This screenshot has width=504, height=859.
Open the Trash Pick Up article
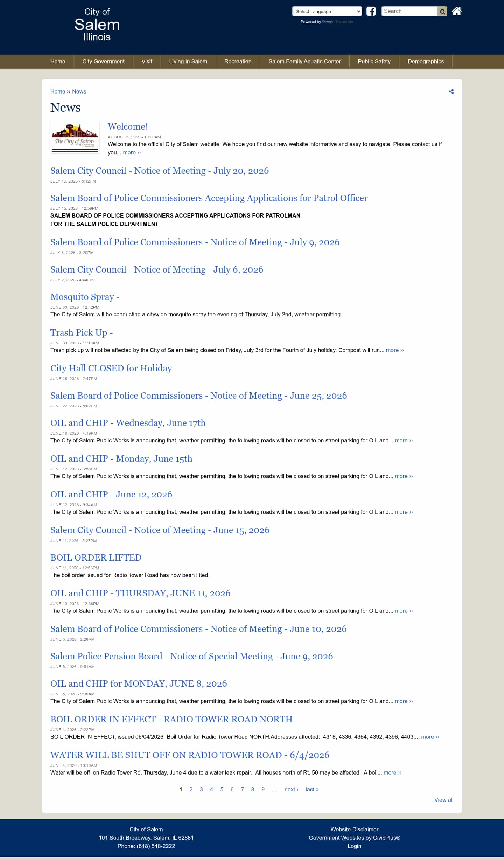pos(82,332)
